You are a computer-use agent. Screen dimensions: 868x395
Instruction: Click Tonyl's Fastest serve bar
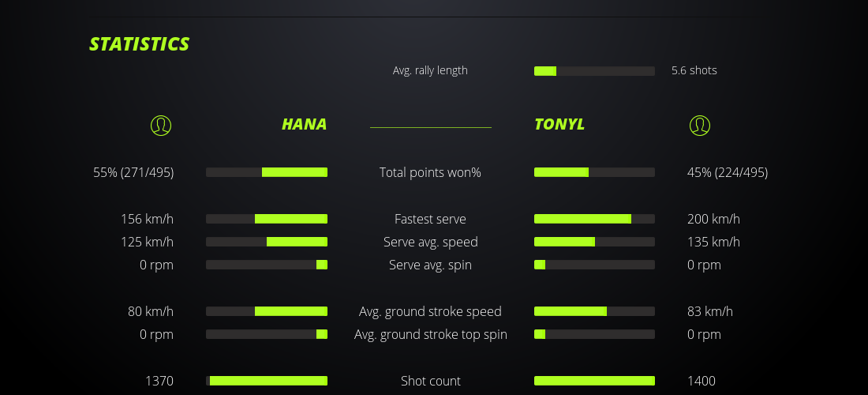tap(594, 219)
